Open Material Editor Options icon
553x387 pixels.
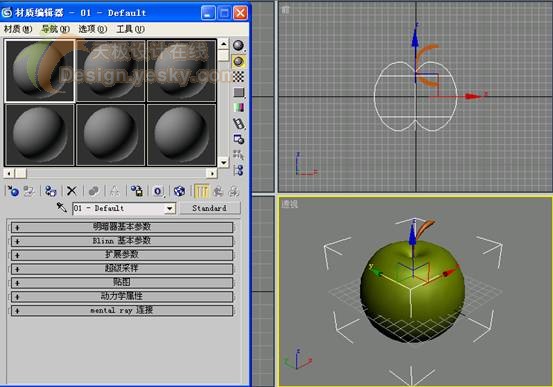[238, 139]
